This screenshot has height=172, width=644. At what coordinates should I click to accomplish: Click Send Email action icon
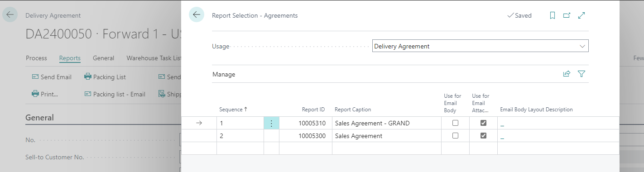coord(51,77)
